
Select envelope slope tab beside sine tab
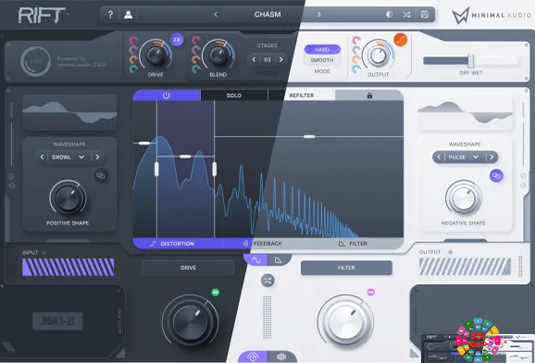click(279, 260)
